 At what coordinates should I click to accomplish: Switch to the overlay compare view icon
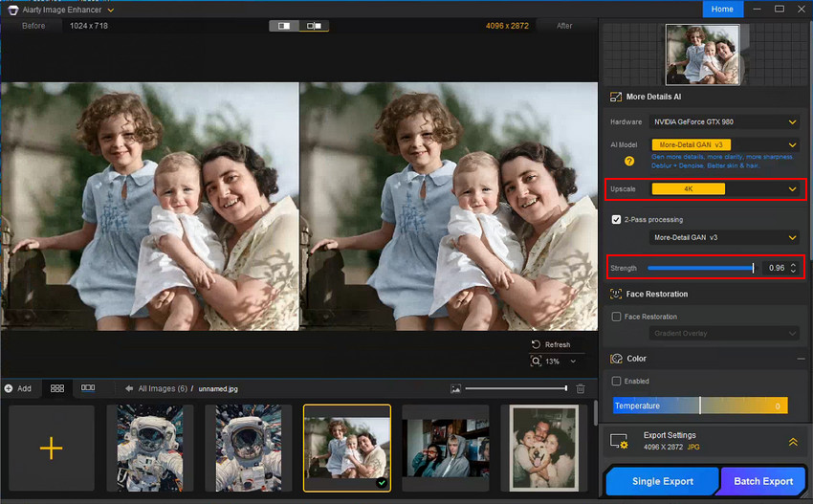314,26
